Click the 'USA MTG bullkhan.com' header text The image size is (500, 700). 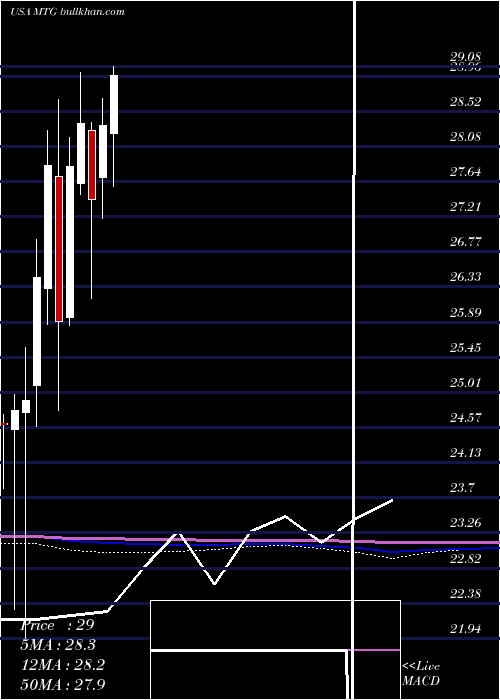click(67, 12)
